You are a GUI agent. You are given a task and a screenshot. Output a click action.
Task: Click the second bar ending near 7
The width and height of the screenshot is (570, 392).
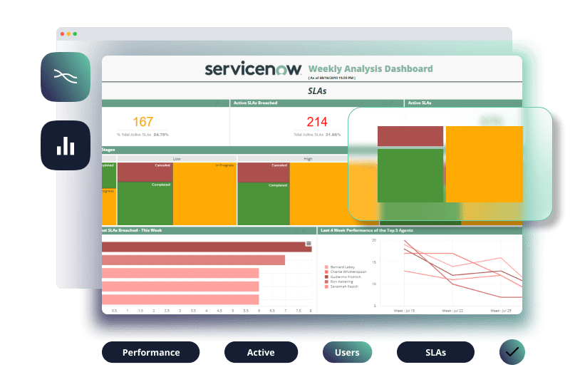point(193,260)
